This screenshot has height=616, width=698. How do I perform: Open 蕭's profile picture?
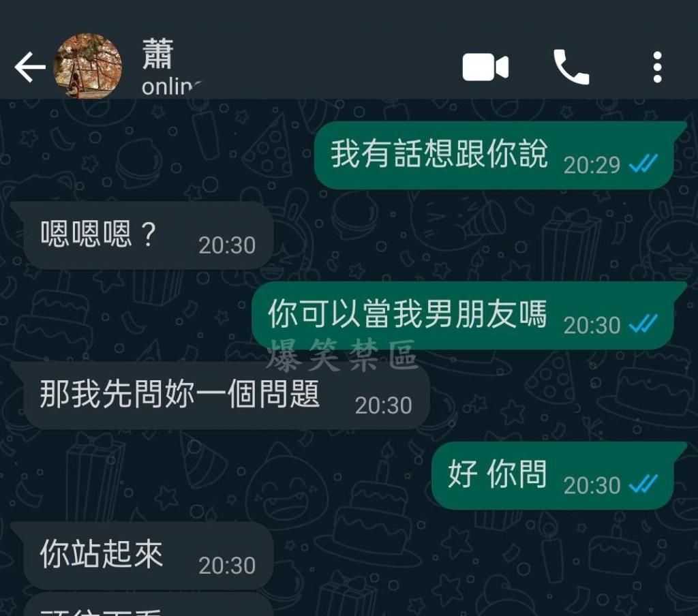pos(88,66)
